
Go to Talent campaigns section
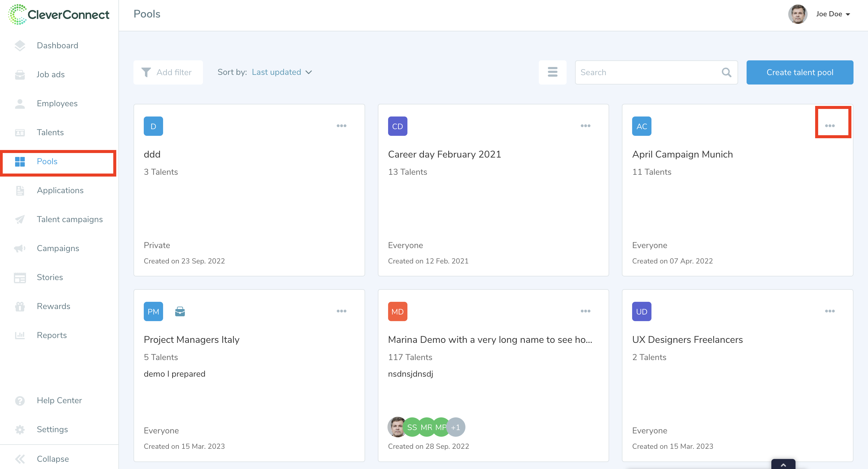[69, 219]
